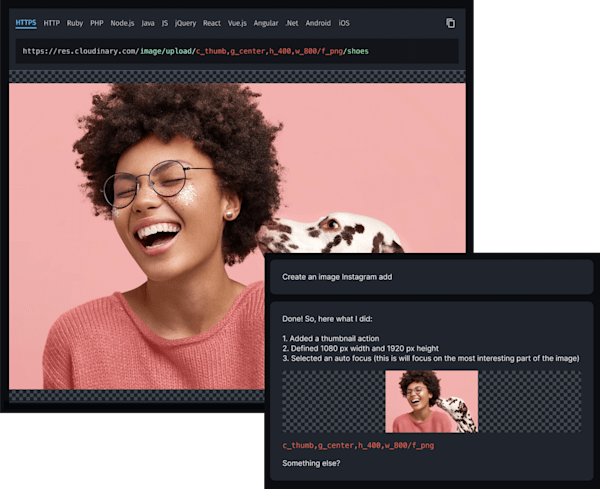Copy the URL with the copy icon
The width and height of the screenshot is (600, 489).
click(450, 22)
